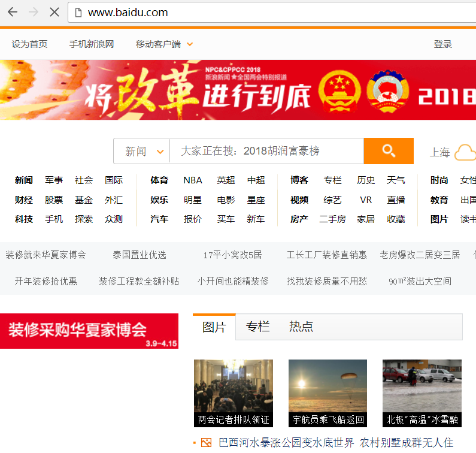Click the www.baidu.com address bar
The width and height of the screenshot is (476, 453).
click(x=272, y=13)
